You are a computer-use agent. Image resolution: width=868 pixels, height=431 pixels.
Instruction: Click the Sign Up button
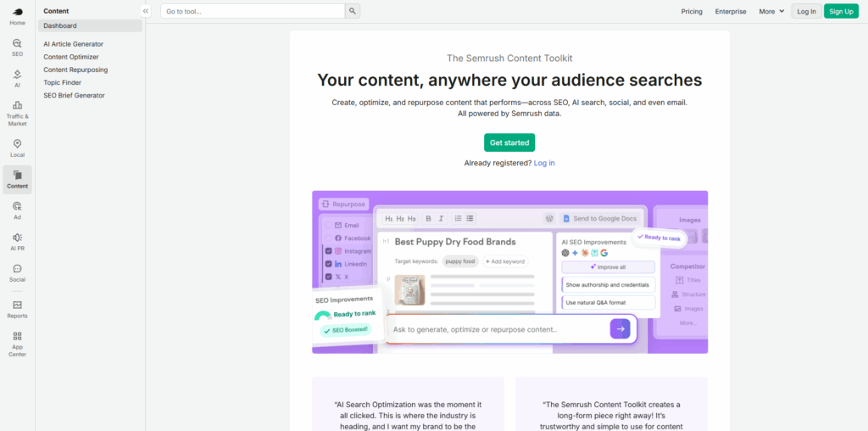[x=841, y=11]
